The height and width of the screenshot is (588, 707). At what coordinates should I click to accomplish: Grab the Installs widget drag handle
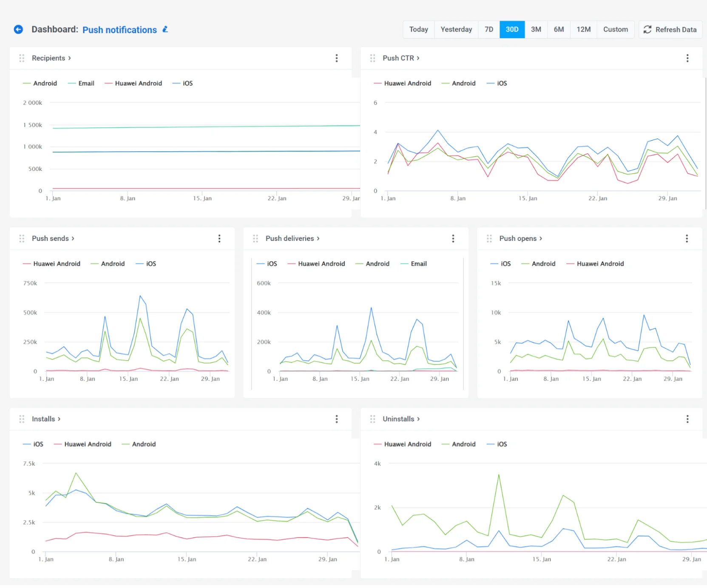(x=22, y=419)
